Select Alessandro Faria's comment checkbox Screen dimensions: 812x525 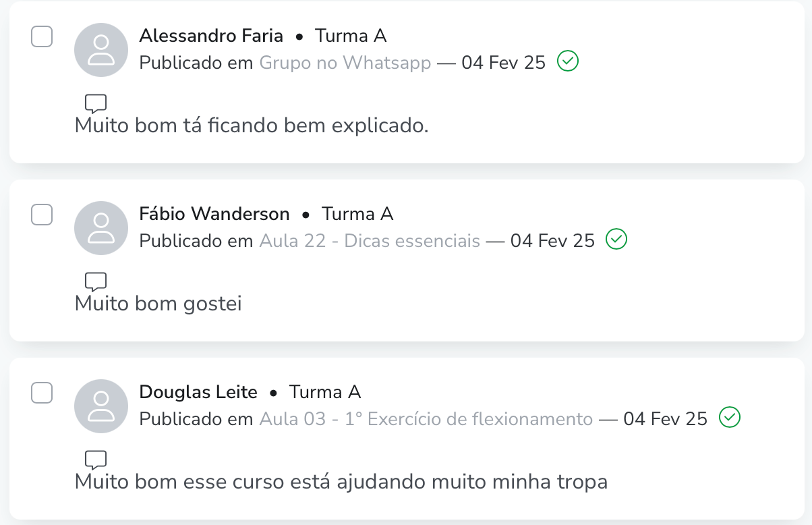(x=42, y=37)
